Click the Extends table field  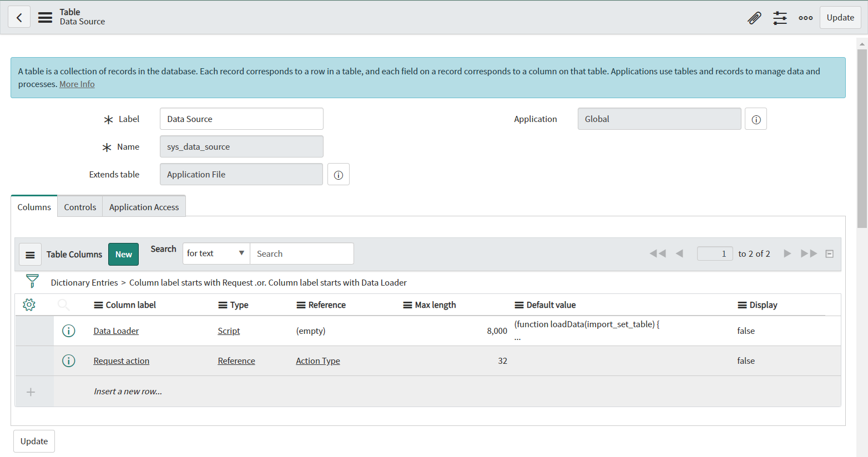[241, 174]
